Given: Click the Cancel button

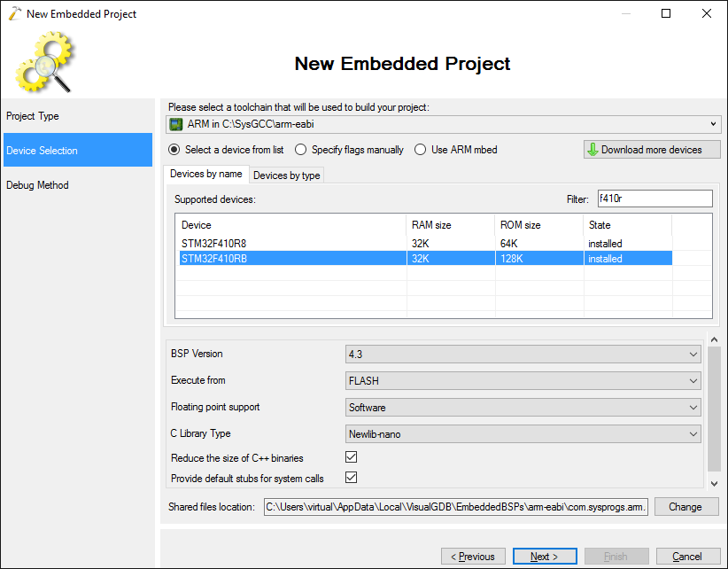Looking at the screenshot, I should click(x=687, y=556).
